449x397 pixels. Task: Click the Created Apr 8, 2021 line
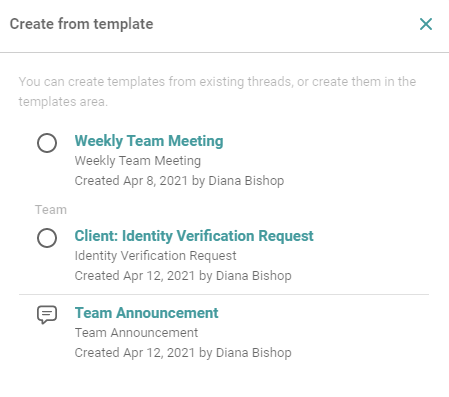tap(179, 181)
